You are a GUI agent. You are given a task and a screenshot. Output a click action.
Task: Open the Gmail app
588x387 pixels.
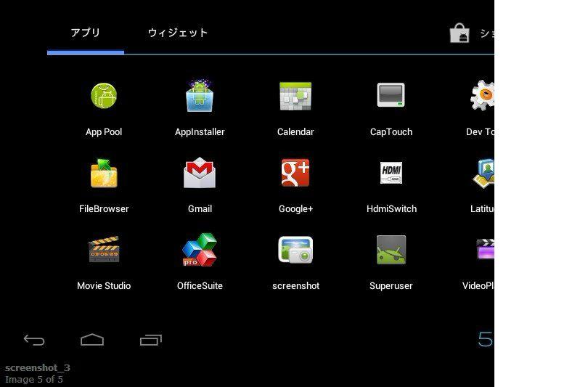[200, 174]
